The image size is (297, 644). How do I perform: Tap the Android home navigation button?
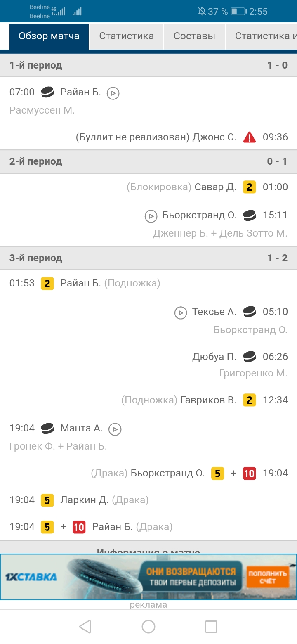click(148, 627)
